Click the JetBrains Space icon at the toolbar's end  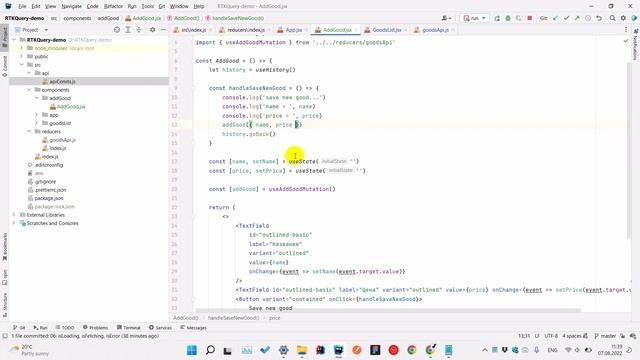[x=634, y=18]
